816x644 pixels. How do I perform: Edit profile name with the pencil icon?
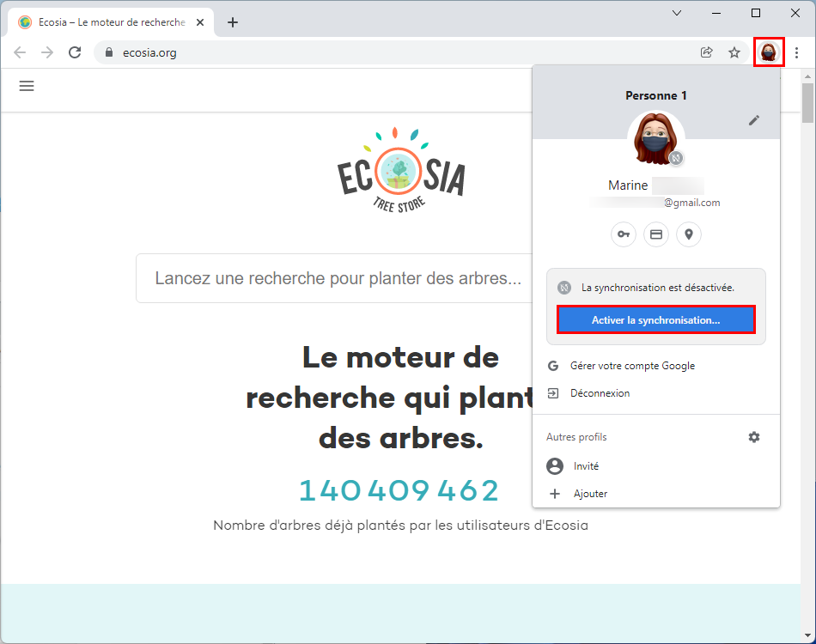[753, 121]
